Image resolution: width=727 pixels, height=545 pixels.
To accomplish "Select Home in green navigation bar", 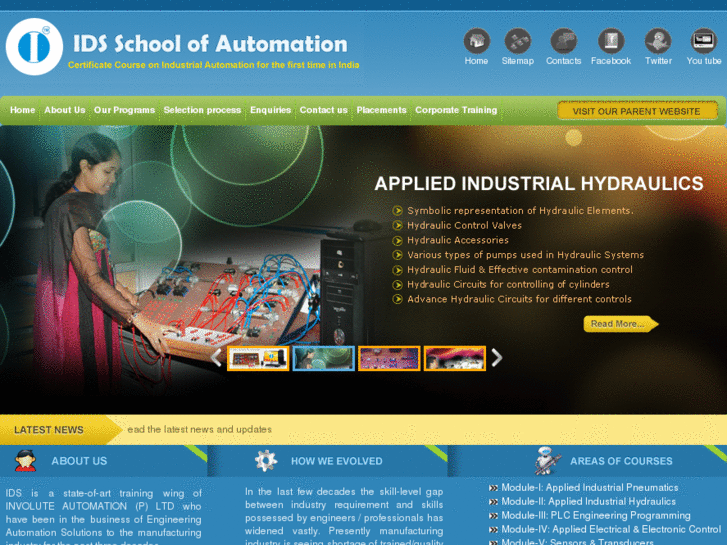I will click(22, 110).
